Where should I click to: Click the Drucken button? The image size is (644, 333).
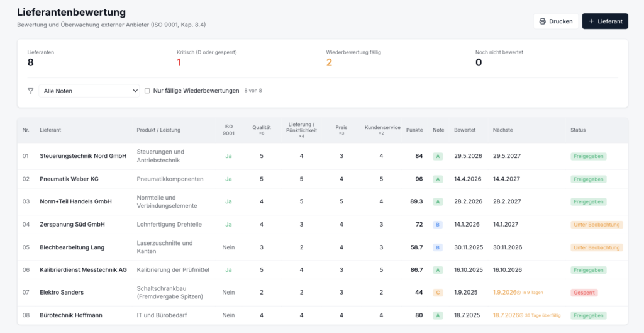(556, 21)
